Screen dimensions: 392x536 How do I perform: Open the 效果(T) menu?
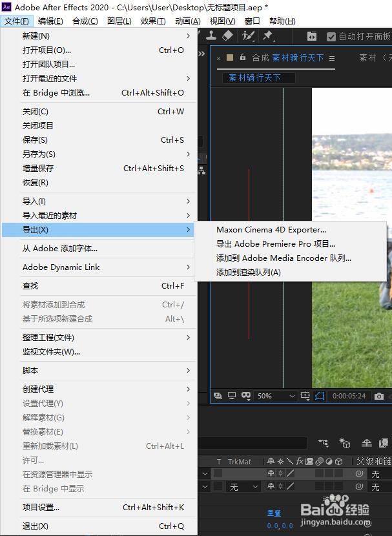pos(153,21)
